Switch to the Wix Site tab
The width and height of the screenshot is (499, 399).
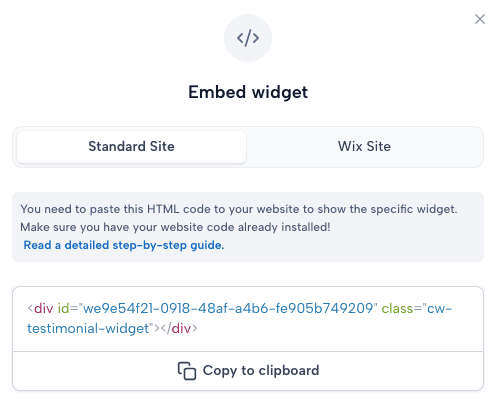click(x=364, y=147)
